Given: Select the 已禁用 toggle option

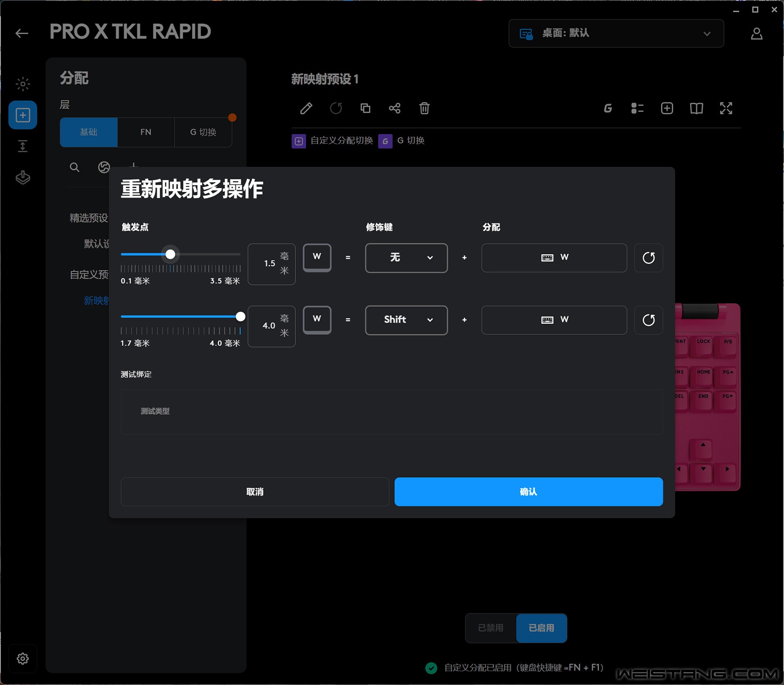Looking at the screenshot, I should (490, 628).
